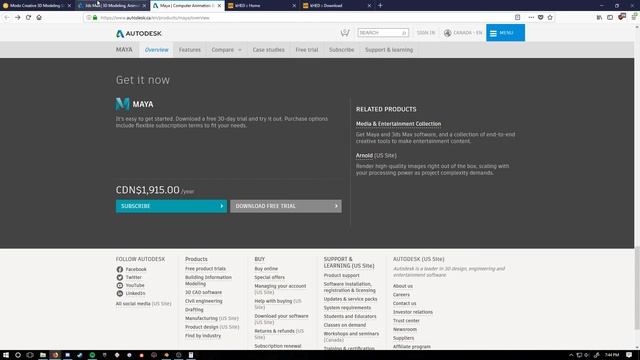This screenshot has height=360, width=640.
Task: Go back with the browser back arrow
Action: tap(7, 18)
